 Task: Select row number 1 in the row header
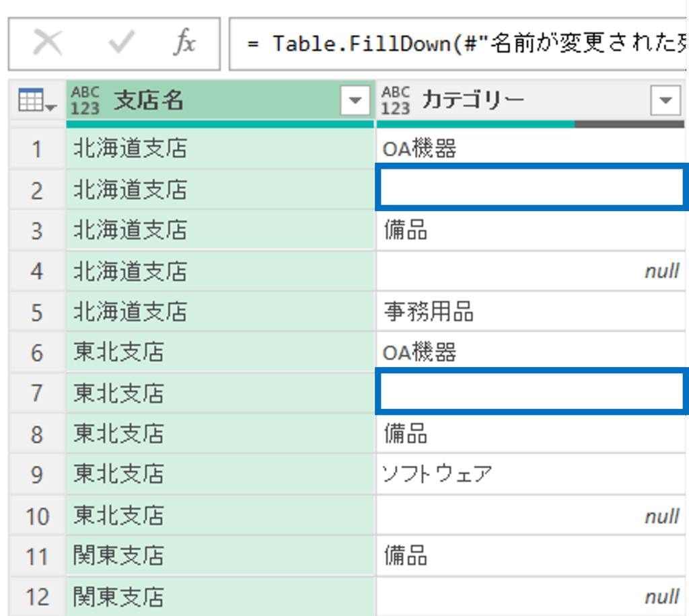pyautogui.click(x=37, y=149)
